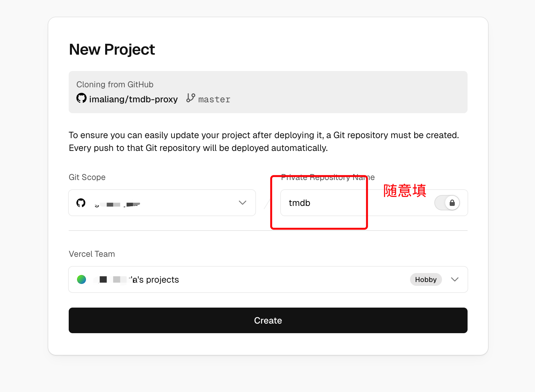Click the Git Scope chevron arrow
The height and width of the screenshot is (392, 535).
point(243,203)
